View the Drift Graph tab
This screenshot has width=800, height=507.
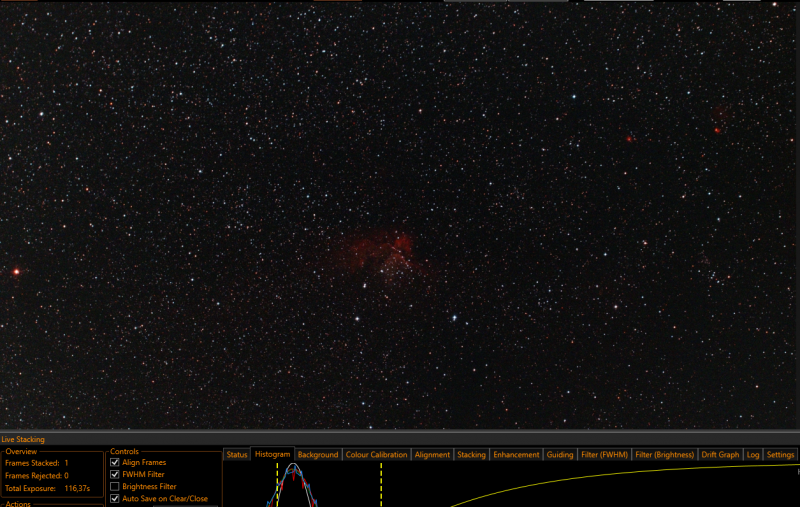tap(720, 454)
